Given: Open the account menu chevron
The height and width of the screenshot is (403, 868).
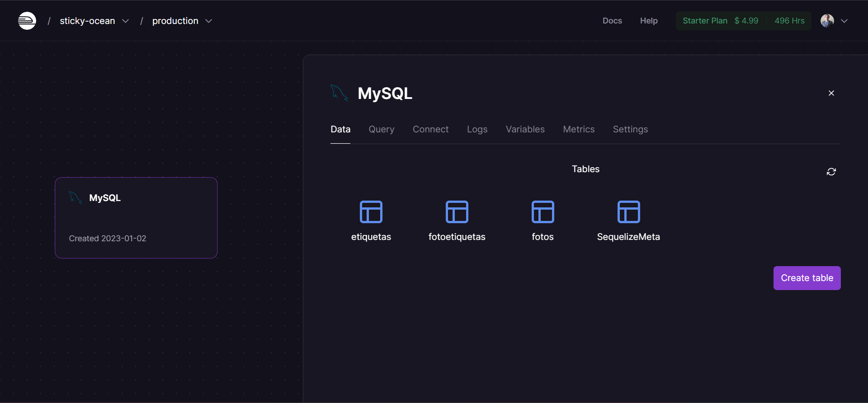Looking at the screenshot, I should tap(844, 21).
